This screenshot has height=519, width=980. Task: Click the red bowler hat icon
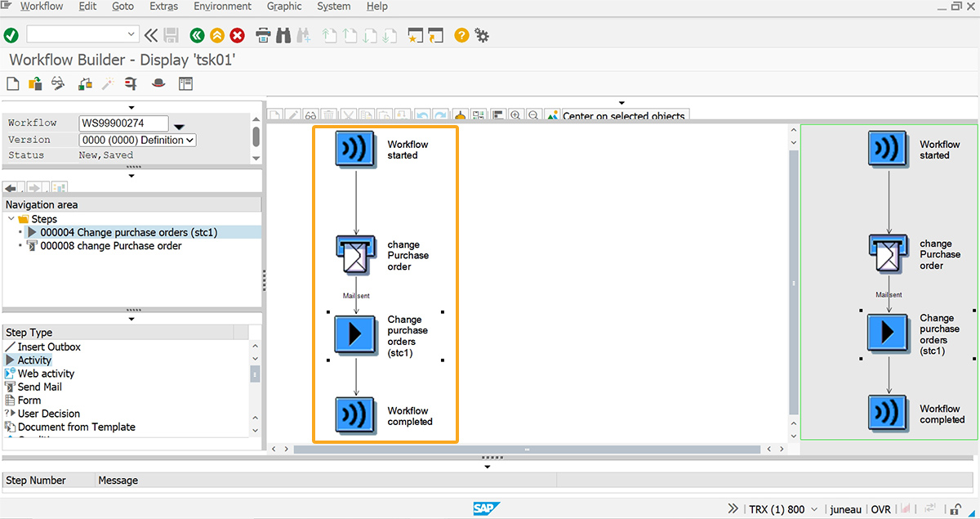coord(158,83)
